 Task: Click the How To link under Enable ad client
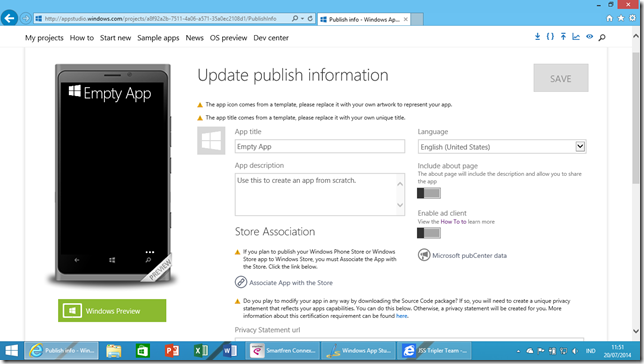(453, 221)
